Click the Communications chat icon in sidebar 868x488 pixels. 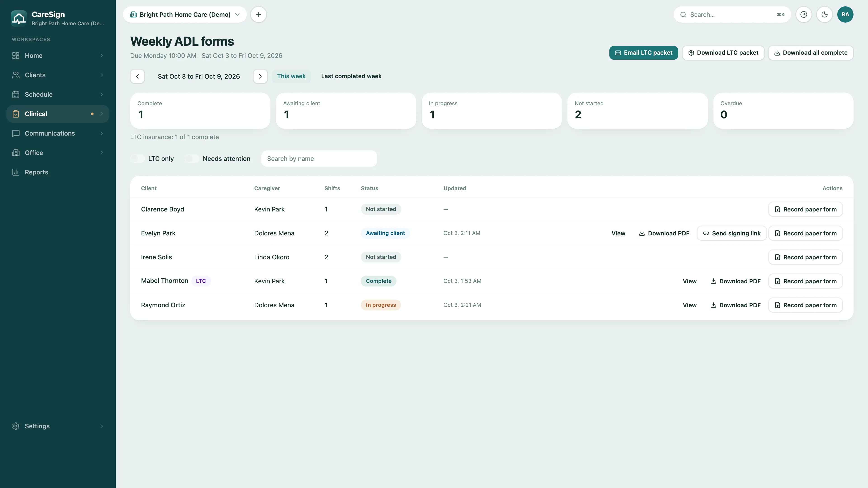16,133
